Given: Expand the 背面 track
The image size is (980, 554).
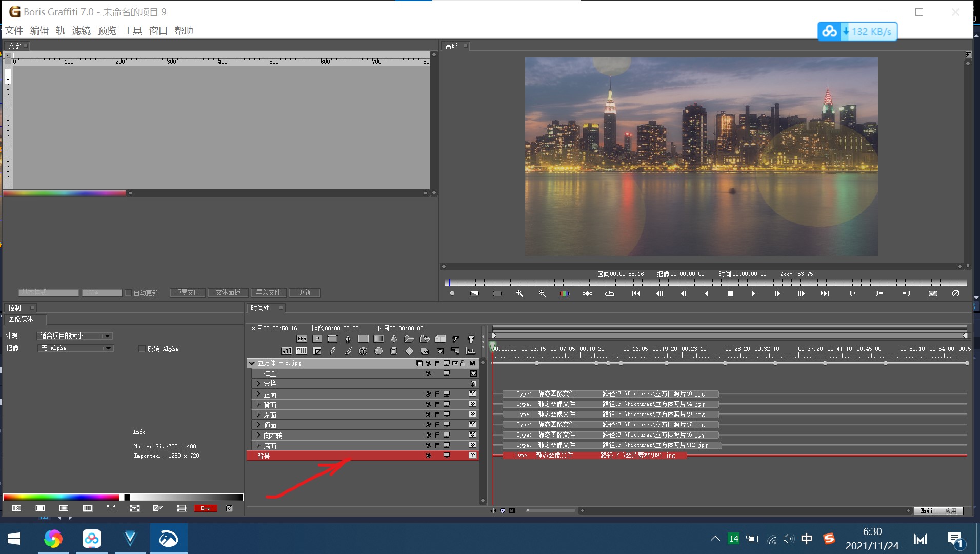Looking at the screenshot, I should click(258, 404).
